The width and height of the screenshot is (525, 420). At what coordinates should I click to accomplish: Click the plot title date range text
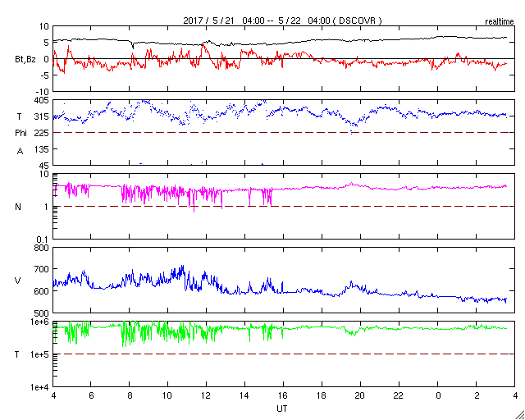point(282,21)
